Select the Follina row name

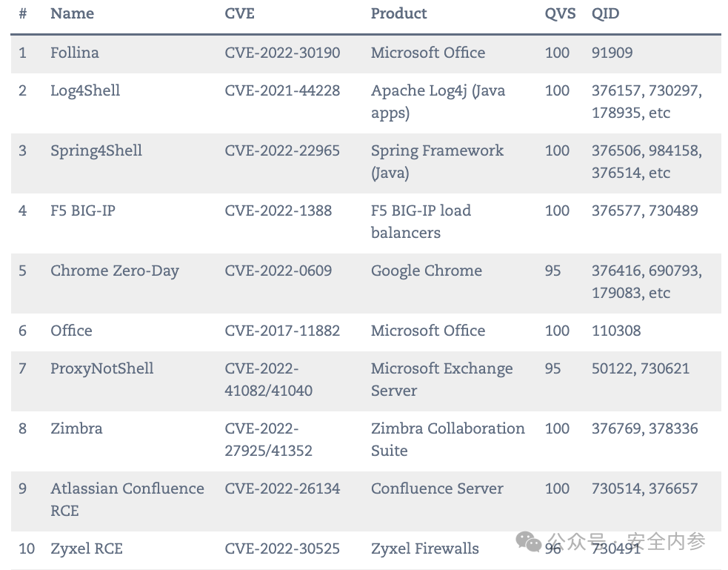coord(75,53)
